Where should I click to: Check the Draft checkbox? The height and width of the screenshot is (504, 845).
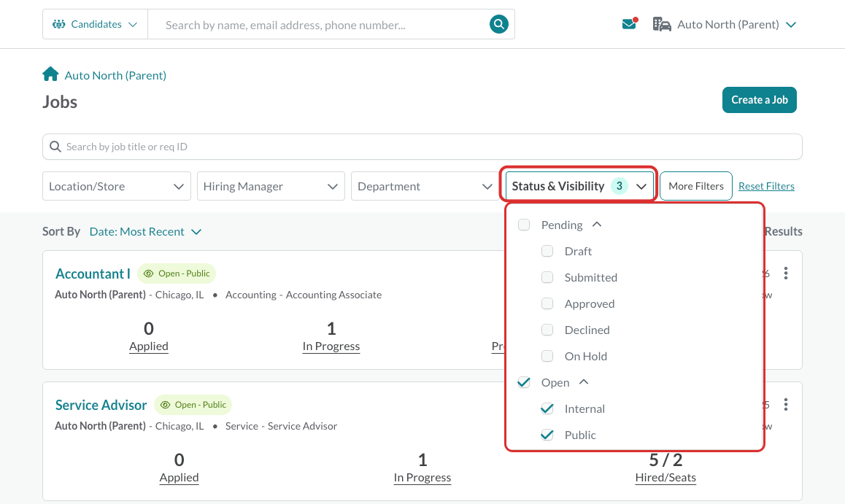[x=547, y=251]
